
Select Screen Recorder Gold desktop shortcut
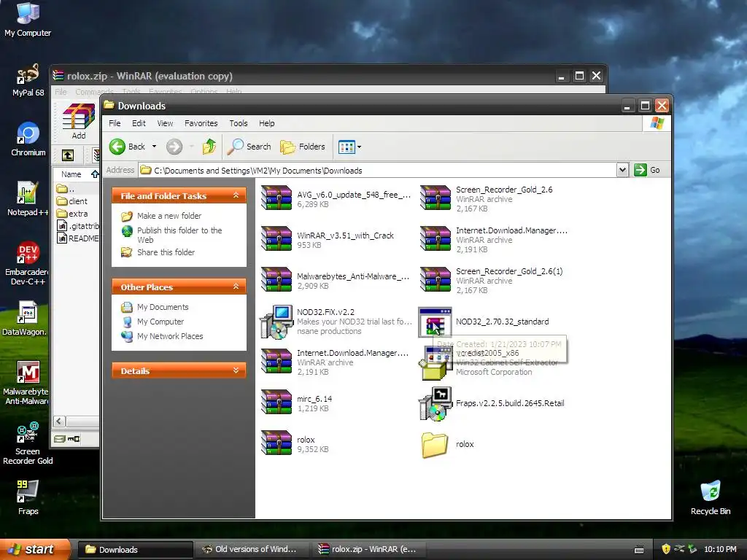(x=27, y=443)
